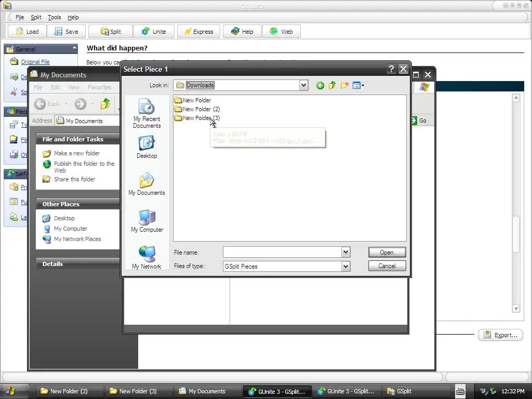
Task: Open My Computer under Other Places
Action: pyautogui.click(x=71, y=229)
